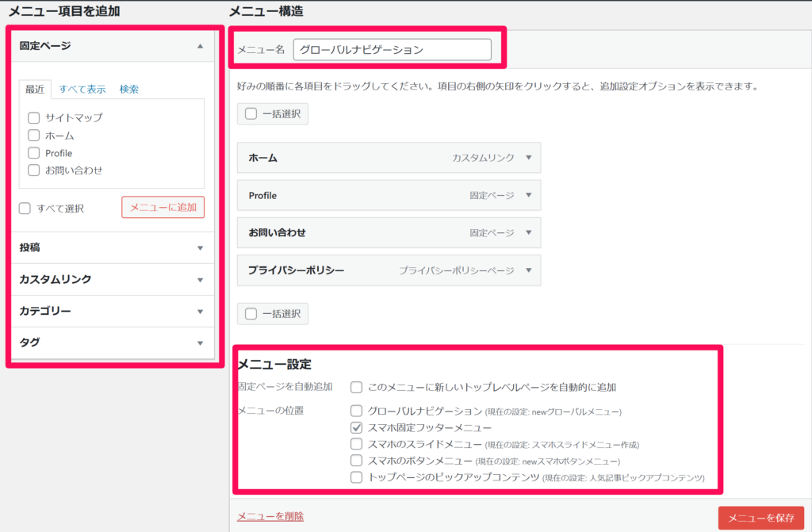Switch to the 検索 tab

tap(129, 89)
